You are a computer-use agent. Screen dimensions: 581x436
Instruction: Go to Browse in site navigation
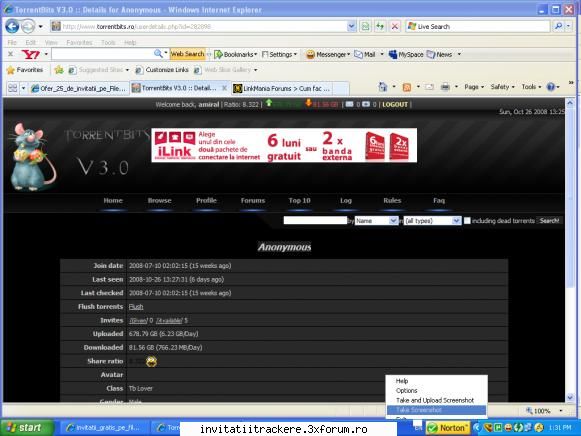click(x=159, y=200)
